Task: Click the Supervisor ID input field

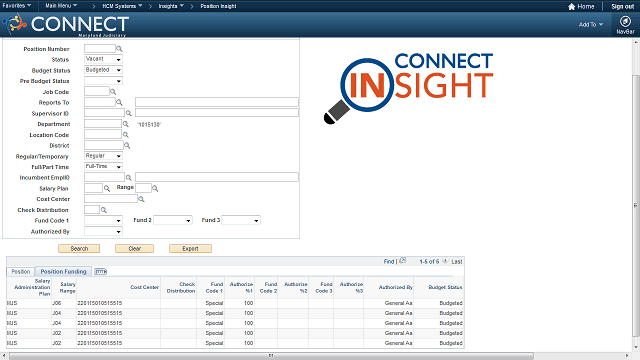Action: 104,113
